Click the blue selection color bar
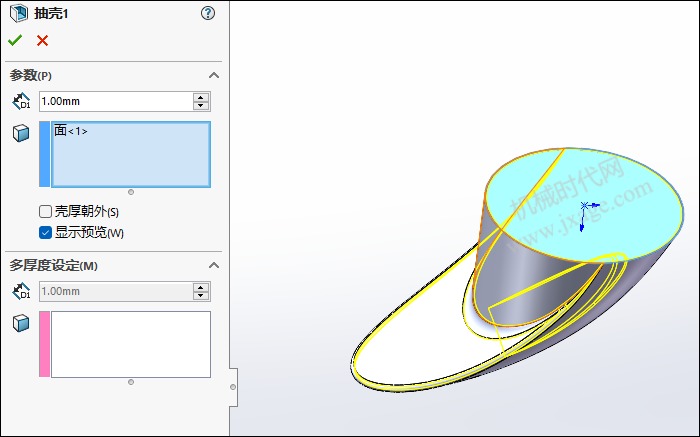Viewport: 700px width, 437px height. [45, 154]
